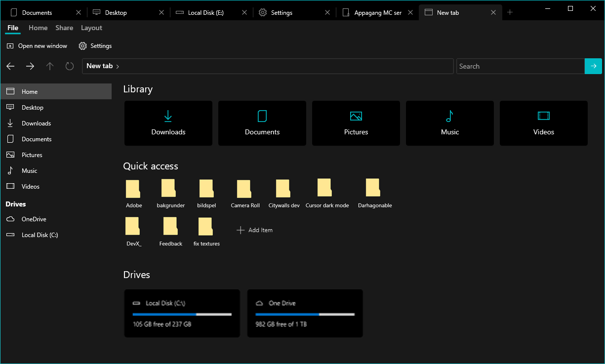Click the navigate back arrow

[10, 66]
